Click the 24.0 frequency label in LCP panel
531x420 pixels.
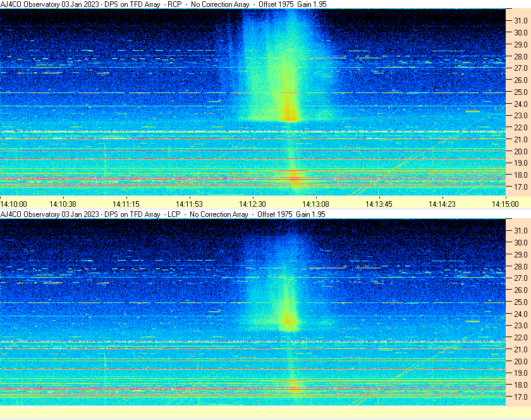coord(521,314)
